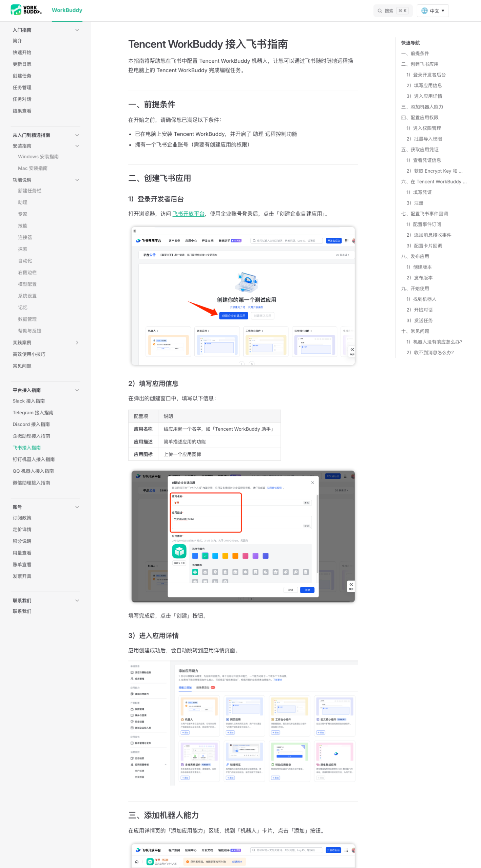
Task: Jump to 四、配置应用权限 in quick navigation
Action: tap(420, 118)
